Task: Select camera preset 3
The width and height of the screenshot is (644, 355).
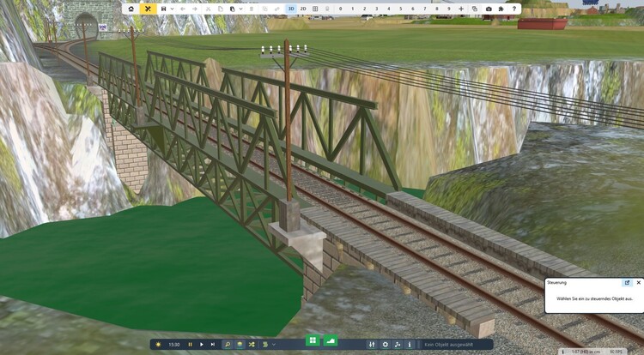Action: (x=377, y=9)
